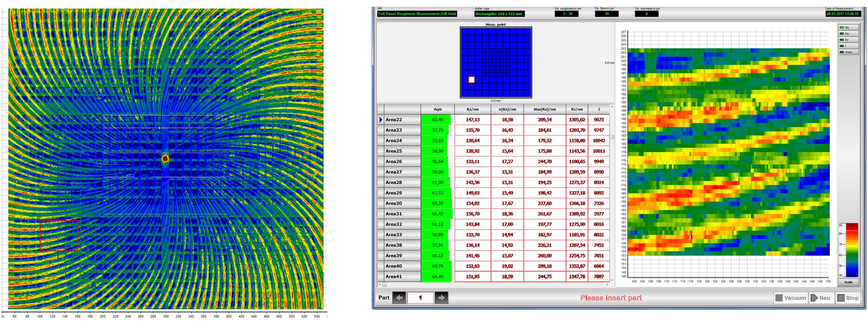Click the Tol. roughness value field
The width and height of the screenshot is (868, 328).
pyautogui.click(x=566, y=14)
